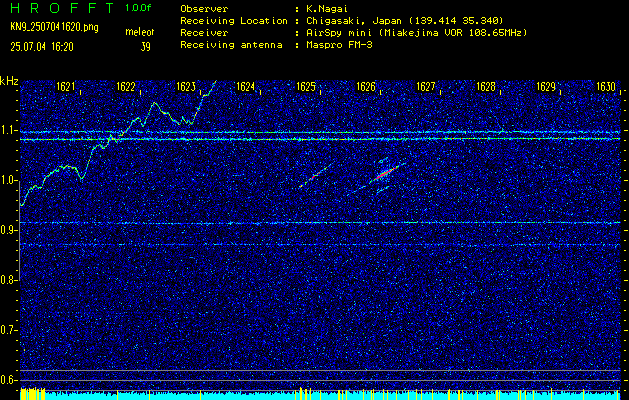This screenshot has width=629, height=400.
Task: Click the 1622 time marker
Action: (x=126, y=86)
